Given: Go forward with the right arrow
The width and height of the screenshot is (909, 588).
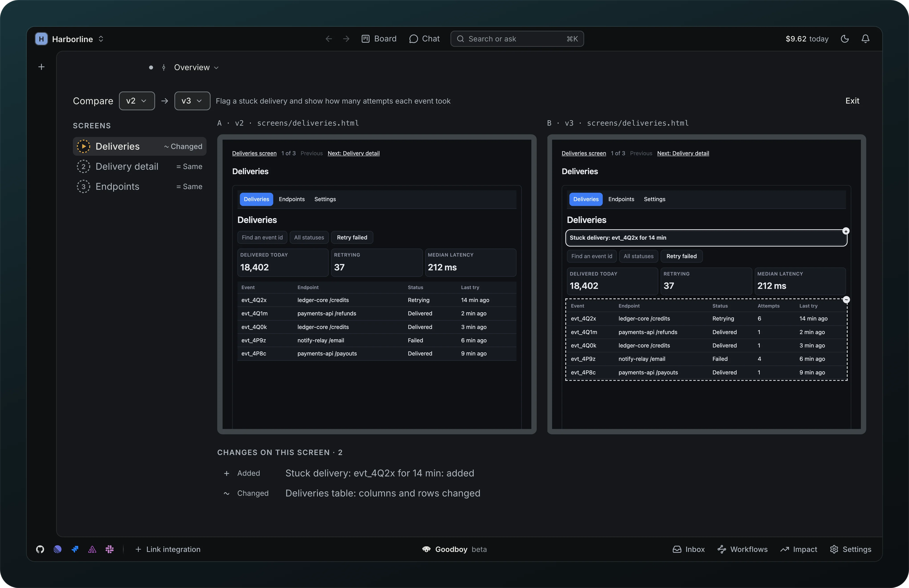Looking at the screenshot, I should point(346,39).
